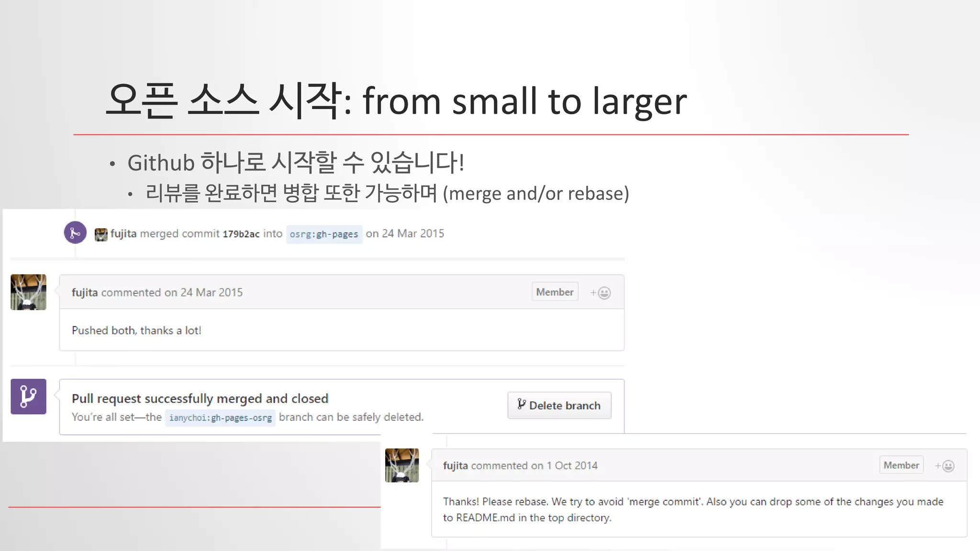Click the bullet 'Github 하나로 시작할 수 있습니다!'
Viewport: 980px width, 551px height.
pos(296,162)
